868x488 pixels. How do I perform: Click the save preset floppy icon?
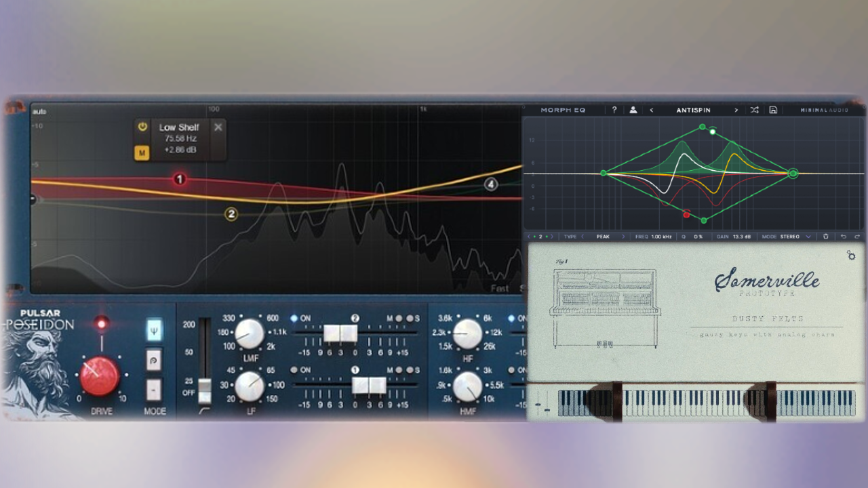[x=773, y=110]
